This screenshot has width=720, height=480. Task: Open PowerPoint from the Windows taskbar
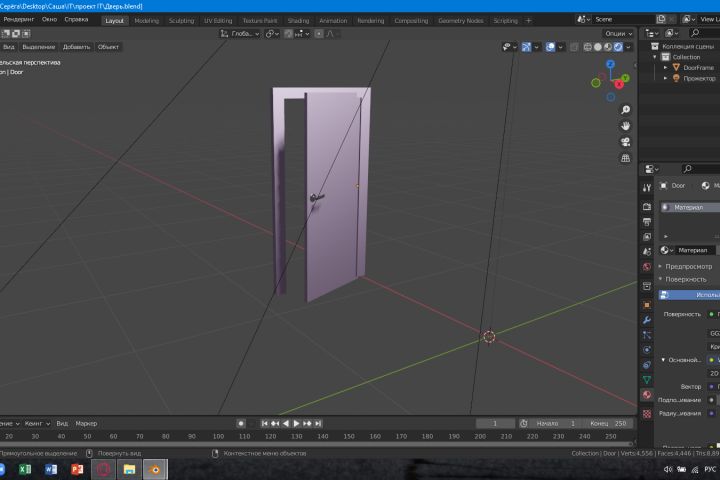coord(77,469)
